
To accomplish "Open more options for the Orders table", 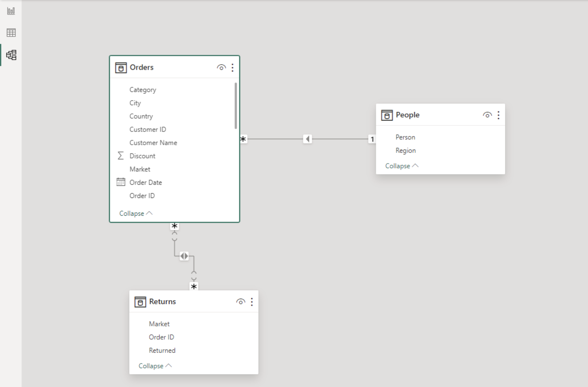I will point(233,67).
